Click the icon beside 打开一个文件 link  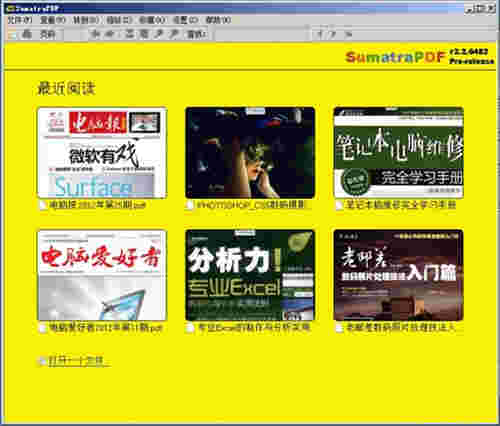(x=43, y=361)
